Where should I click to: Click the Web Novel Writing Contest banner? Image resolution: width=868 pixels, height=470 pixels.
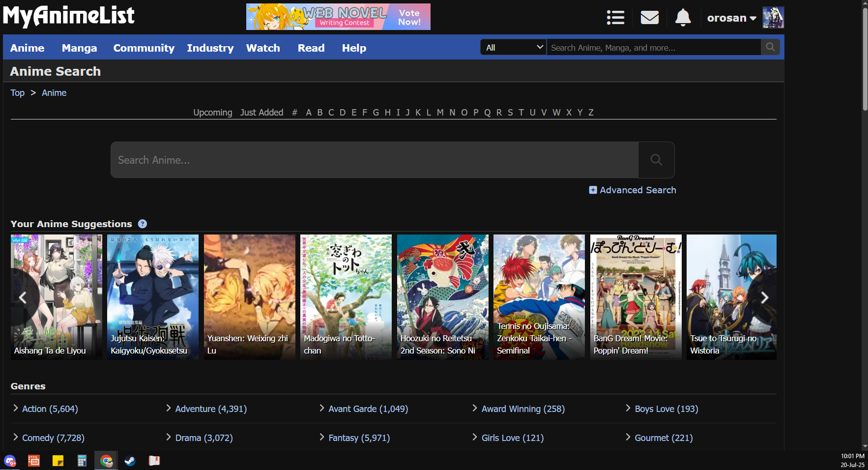pos(338,17)
